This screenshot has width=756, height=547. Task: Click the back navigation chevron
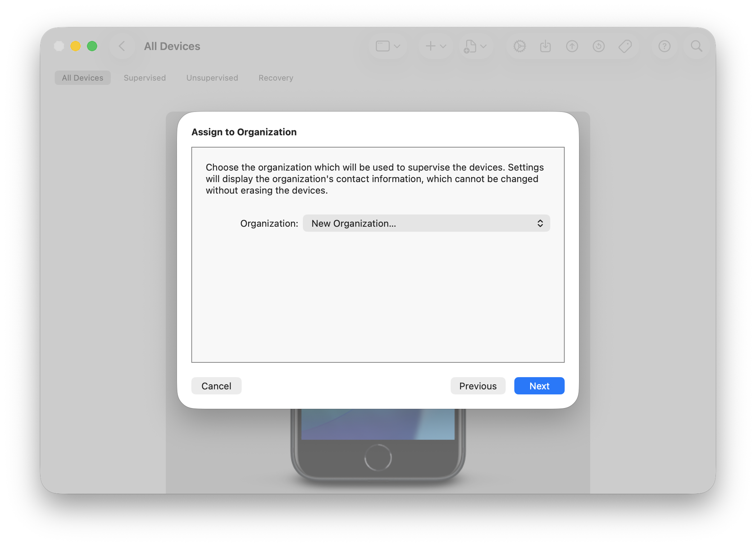point(122,46)
